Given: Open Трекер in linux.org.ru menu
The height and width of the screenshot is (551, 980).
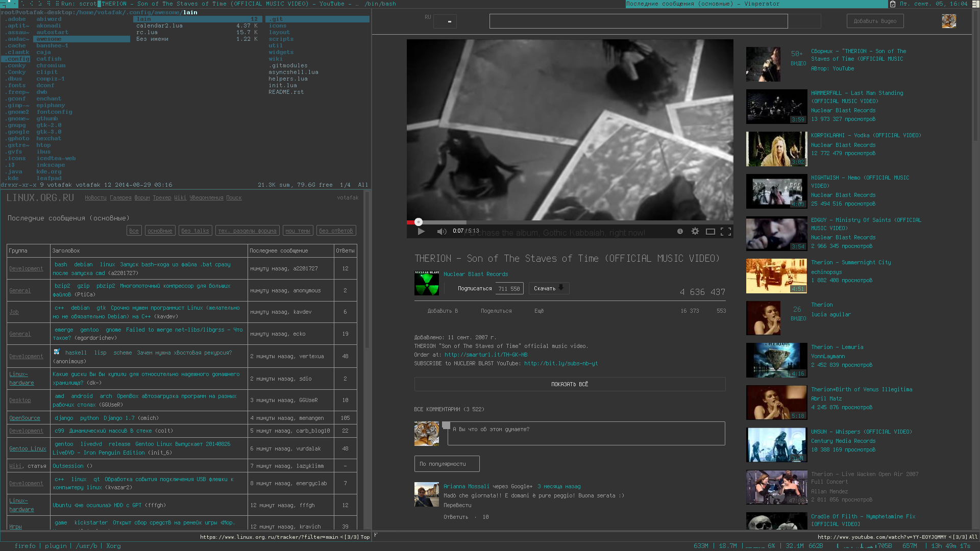Looking at the screenshot, I should 162,198.
